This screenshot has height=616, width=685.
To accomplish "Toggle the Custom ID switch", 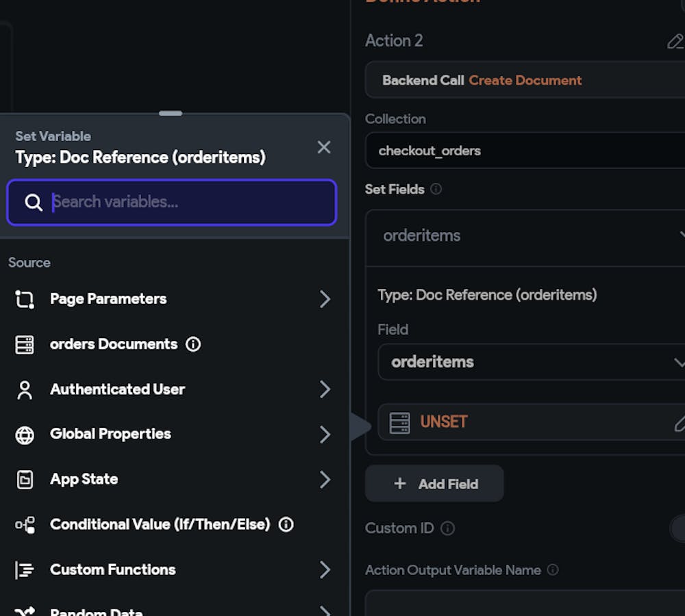I will [x=678, y=528].
